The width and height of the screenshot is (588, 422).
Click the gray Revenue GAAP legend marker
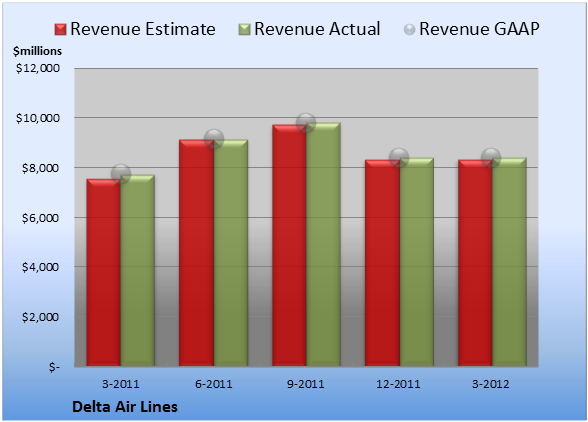(409, 30)
